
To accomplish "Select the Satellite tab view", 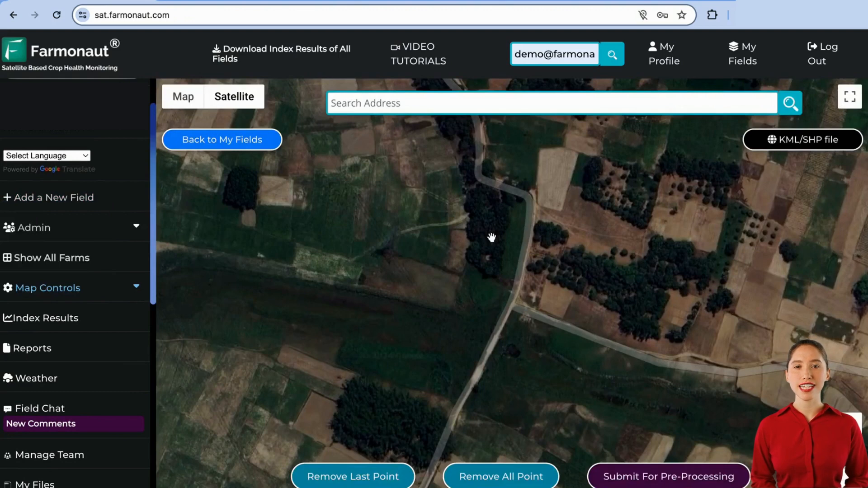I will [x=234, y=97].
